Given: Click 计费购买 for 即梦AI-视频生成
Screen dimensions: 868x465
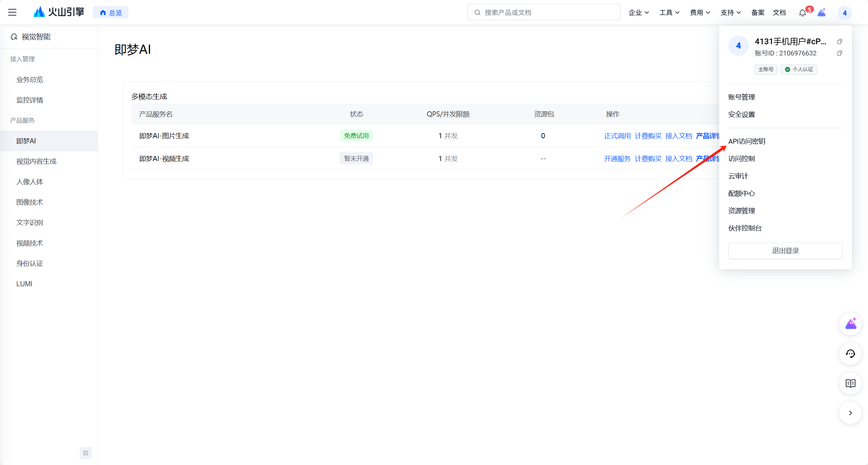Looking at the screenshot, I should [x=648, y=159].
